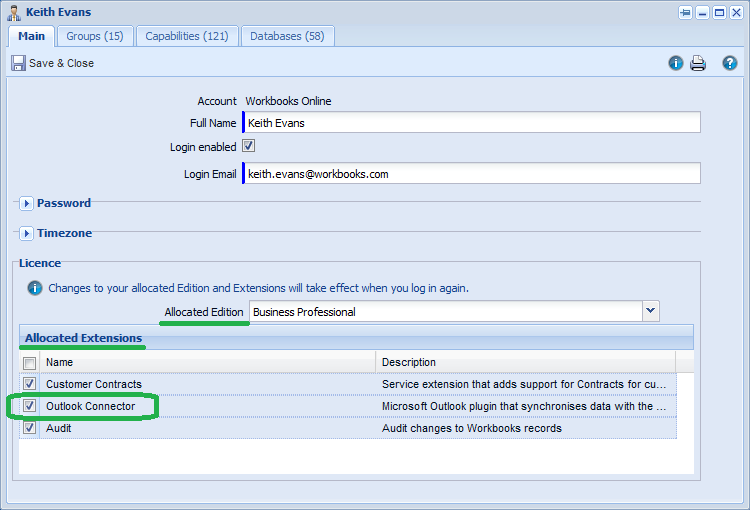Click the Business Professional edition field
Viewport: 750px width, 510px height.
point(445,311)
